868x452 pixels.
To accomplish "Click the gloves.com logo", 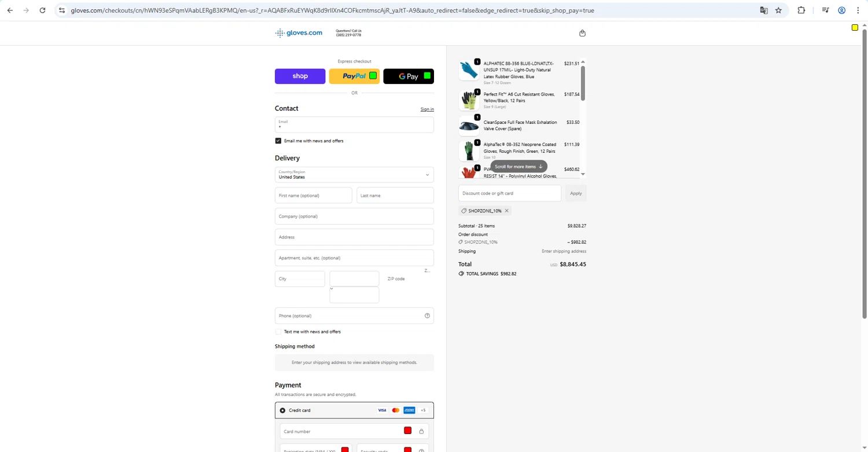I will [x=299, y=33].
